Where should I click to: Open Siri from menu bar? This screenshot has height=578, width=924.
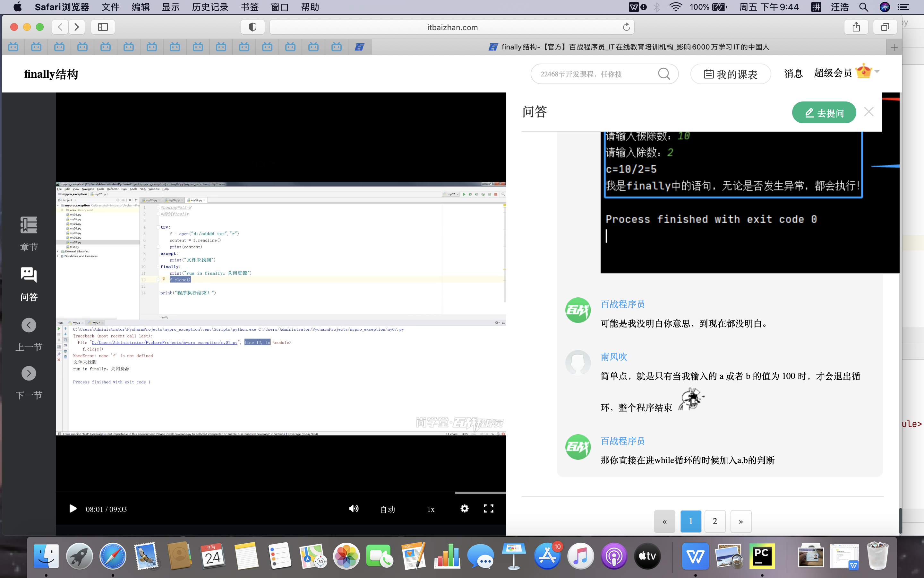[x=885, y=7]
